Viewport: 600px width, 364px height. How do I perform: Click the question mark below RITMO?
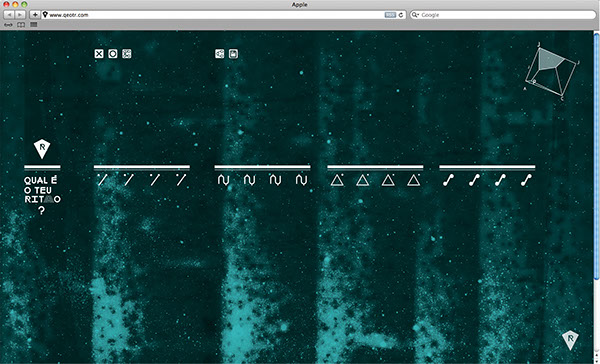click(41, 210)
